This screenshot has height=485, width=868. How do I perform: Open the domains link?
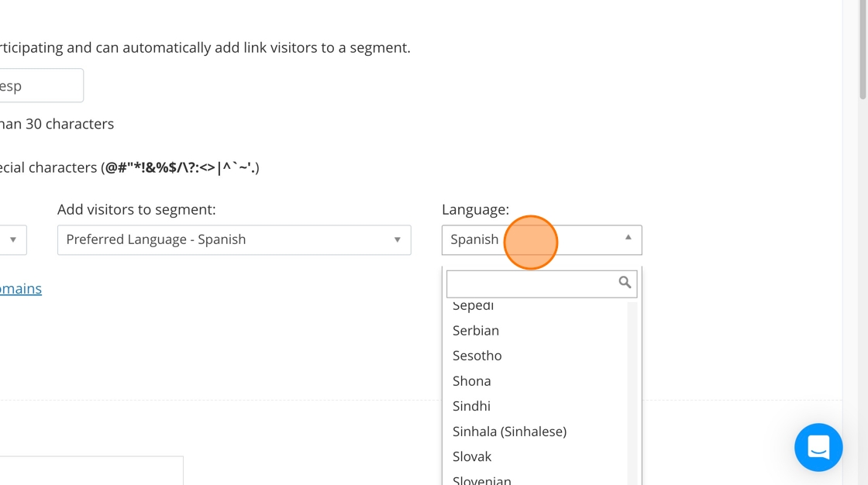(x=20, y=289)
